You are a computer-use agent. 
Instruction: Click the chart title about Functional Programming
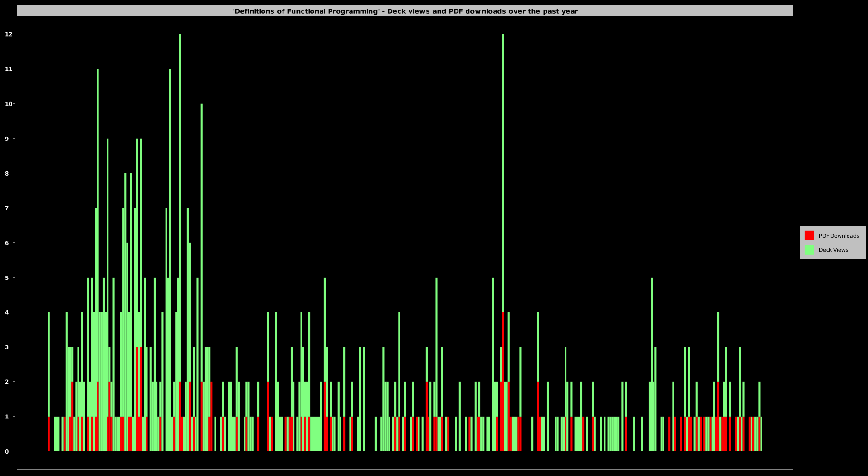405,11
